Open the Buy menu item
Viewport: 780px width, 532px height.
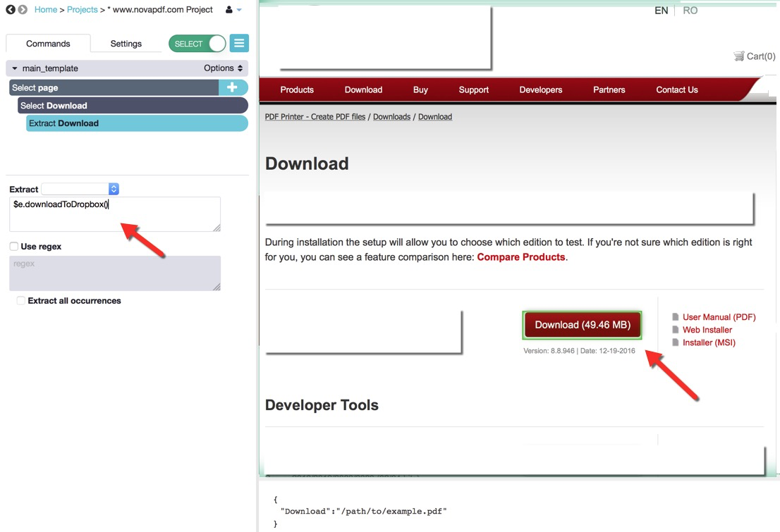coord(420,89)
